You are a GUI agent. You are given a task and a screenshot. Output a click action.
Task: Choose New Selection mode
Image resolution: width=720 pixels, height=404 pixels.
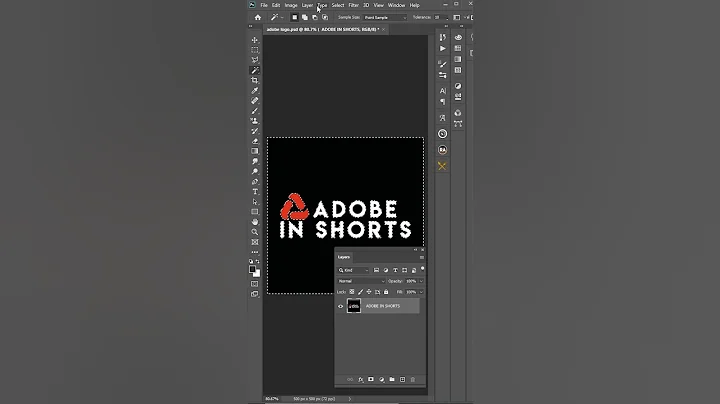click(x=294, y=17)
